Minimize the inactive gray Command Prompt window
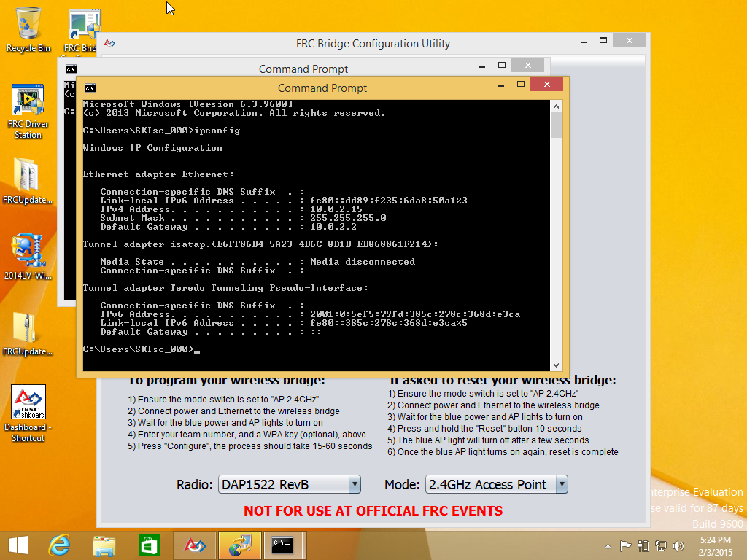 (x=482, y=66)
